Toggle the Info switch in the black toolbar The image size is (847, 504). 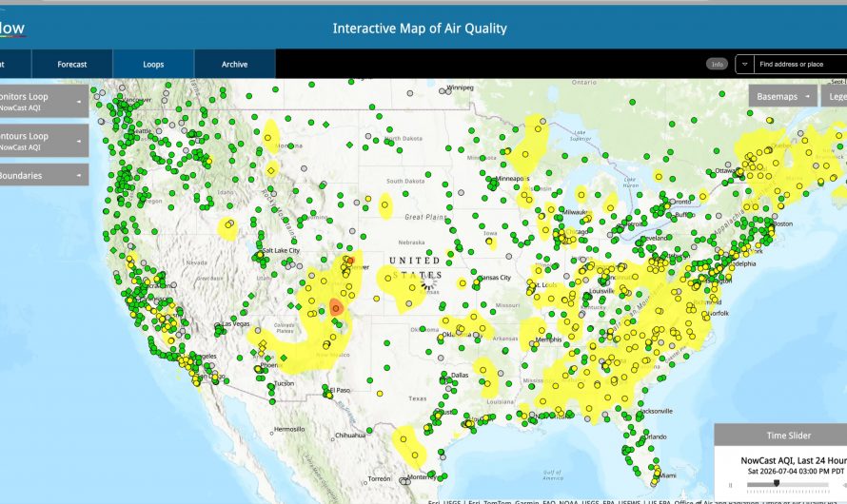[x=717, y=65]
